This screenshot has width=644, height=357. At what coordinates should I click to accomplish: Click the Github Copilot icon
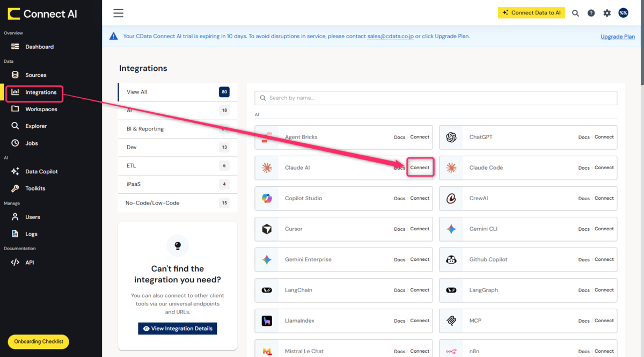451,260
